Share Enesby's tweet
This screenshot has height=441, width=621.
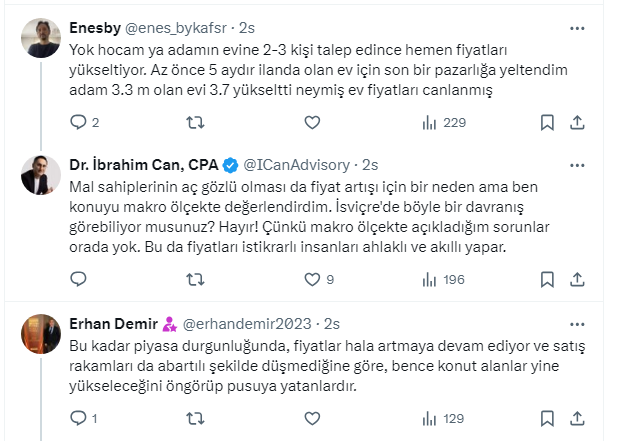click(577, 123)
